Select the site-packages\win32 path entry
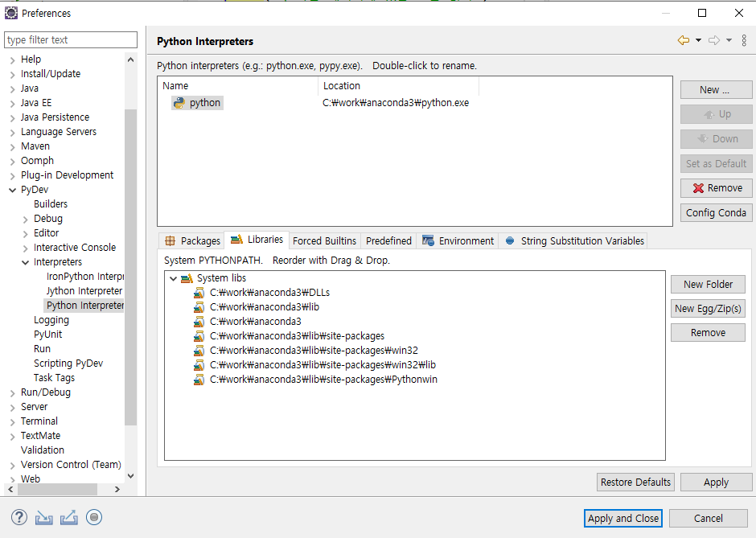Viewport: 756px width, 538px height. [x=314, y=351]
